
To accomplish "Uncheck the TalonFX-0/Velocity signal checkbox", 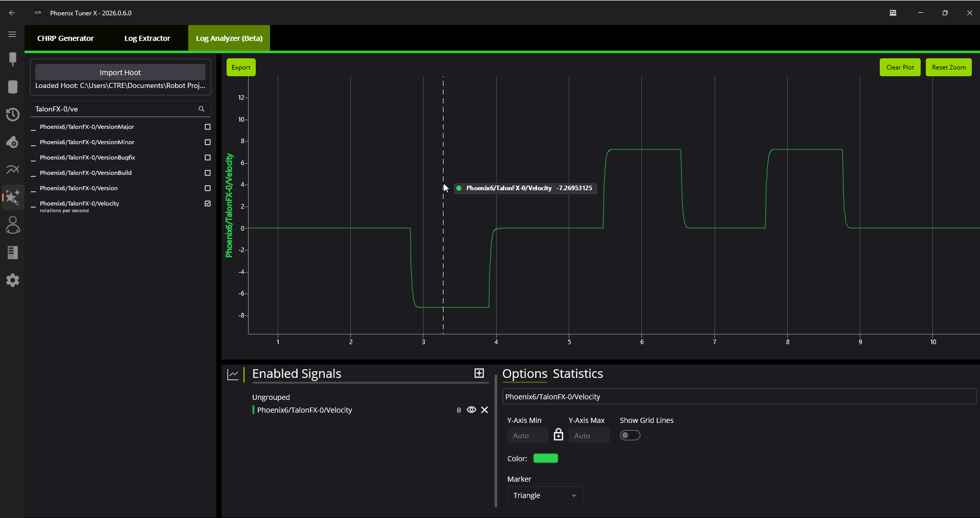I will [208, 204].
